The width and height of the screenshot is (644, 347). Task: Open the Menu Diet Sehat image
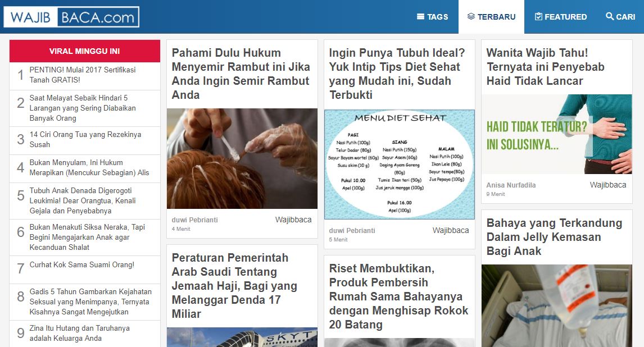(x=399, y=165)
